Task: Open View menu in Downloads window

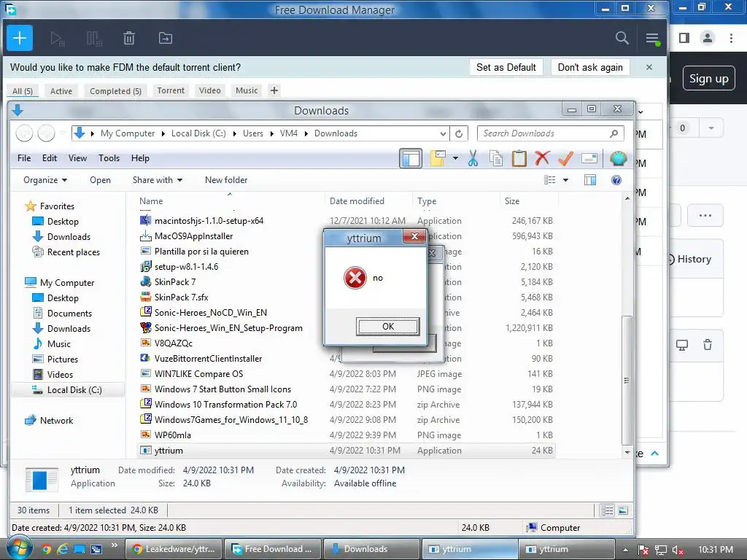Action: [77, 158]
